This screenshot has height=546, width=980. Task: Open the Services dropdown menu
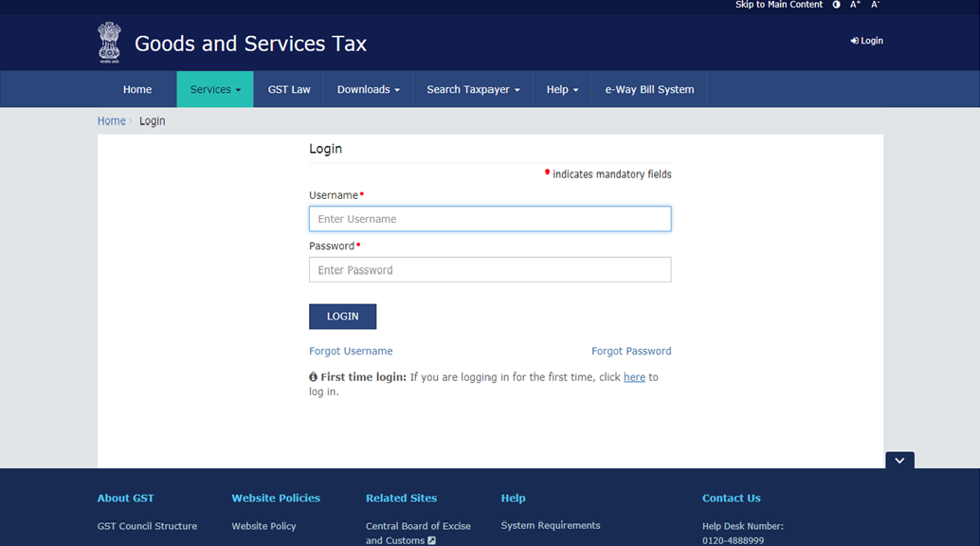[215, 89]
